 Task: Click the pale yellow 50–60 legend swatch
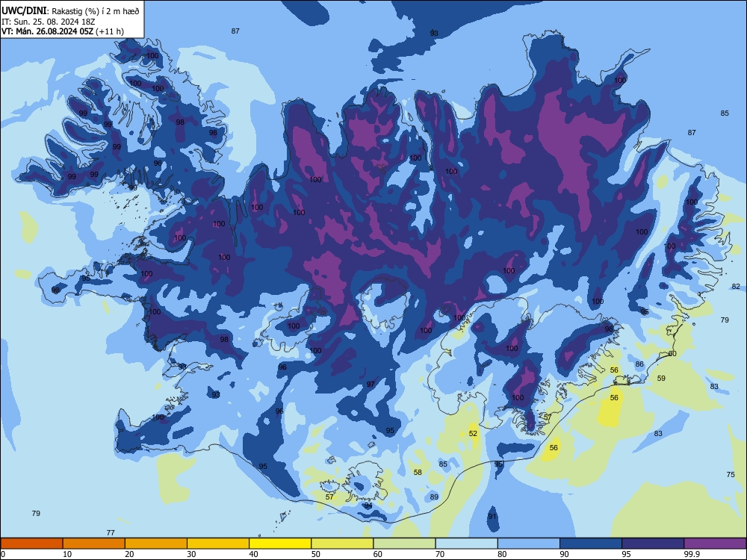pos(342,544)
